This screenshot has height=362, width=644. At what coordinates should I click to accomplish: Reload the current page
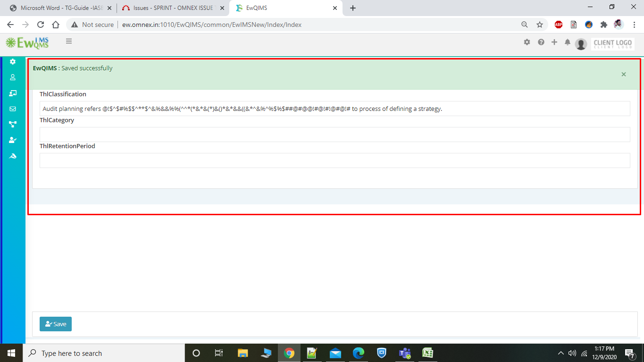(x=41, y=25)
